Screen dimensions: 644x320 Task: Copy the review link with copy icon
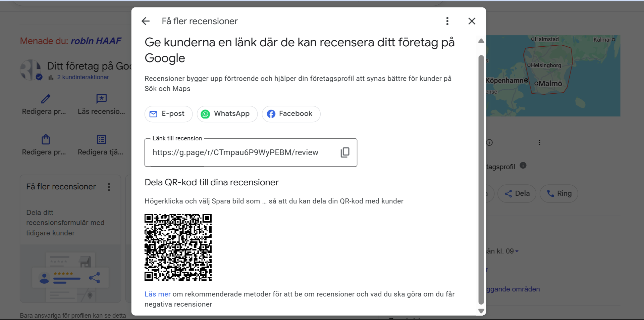click(x=345, y=152)
